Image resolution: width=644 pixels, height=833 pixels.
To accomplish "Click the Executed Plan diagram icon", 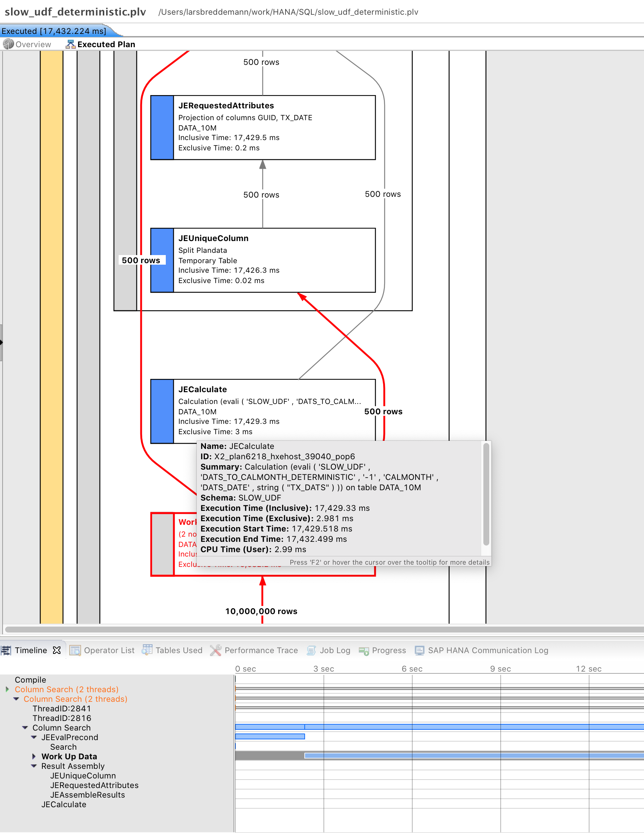I will [x=70, y=44].
